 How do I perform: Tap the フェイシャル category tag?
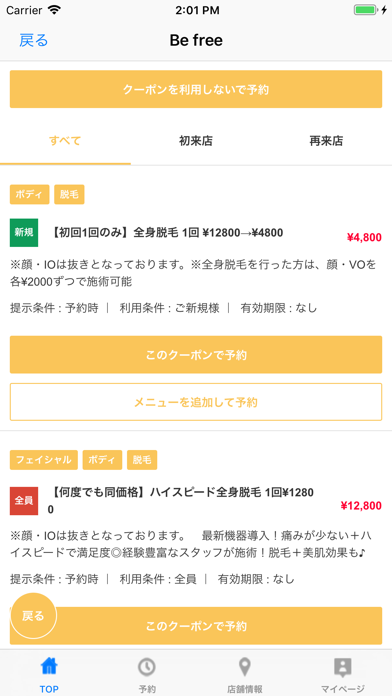click(x=44, y=460)
